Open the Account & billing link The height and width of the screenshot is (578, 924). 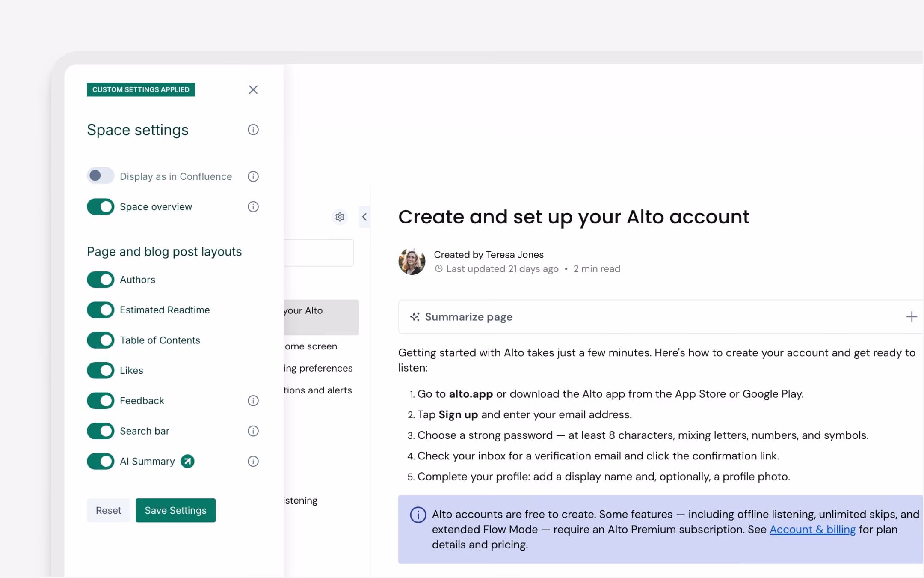[x=812, y=530]
